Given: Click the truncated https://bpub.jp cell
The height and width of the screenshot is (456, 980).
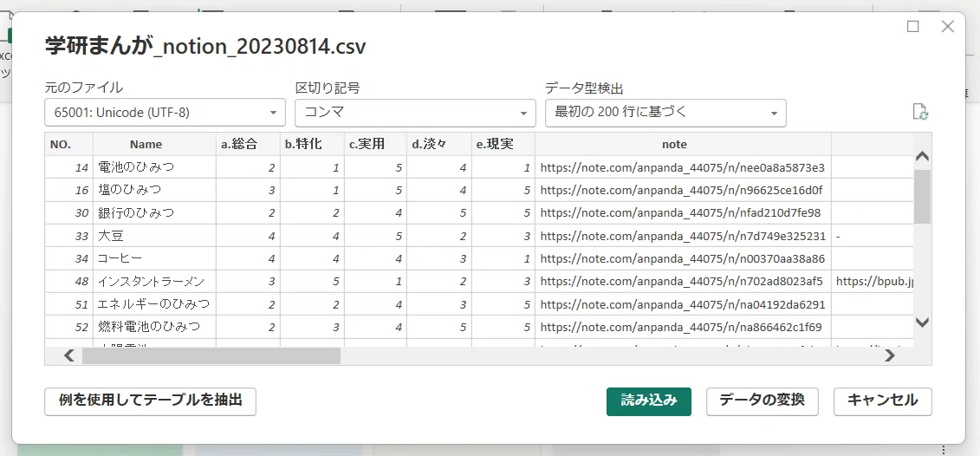Looking at the screenshot, I should tap(873, 282).
